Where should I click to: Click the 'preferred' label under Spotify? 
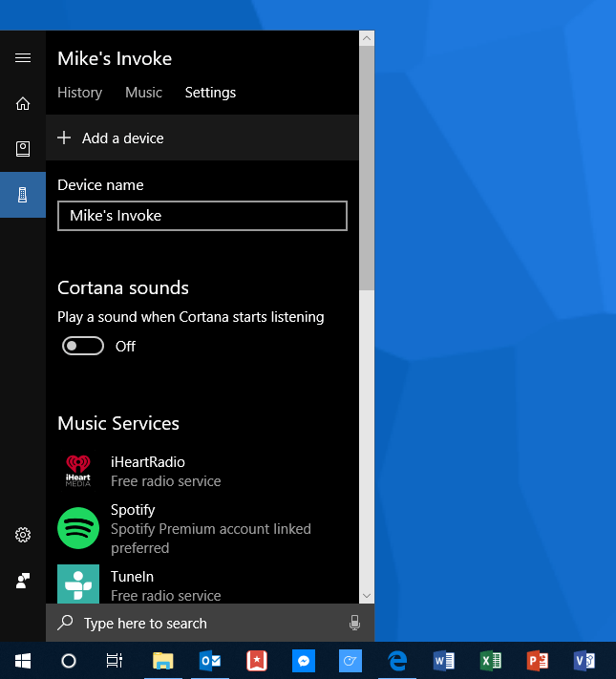pos(140,548)
